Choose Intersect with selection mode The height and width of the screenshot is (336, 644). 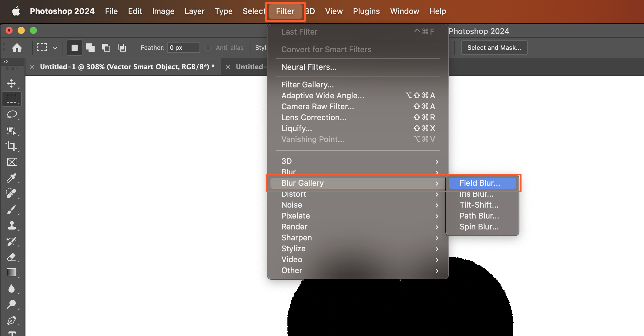pos(122,48)
